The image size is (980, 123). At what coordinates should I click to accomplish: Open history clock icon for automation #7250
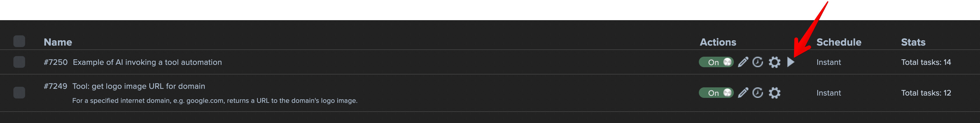[x=758, y=62]
